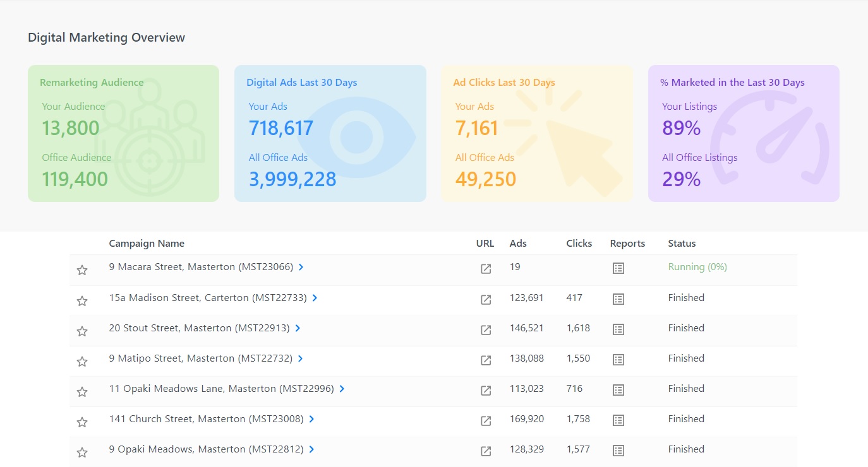This screenshot has height=467, width=868.
Task: Expand details for 11 Opaki Meadows Lane
Action: pyautogui.click(x=341, y=389)
